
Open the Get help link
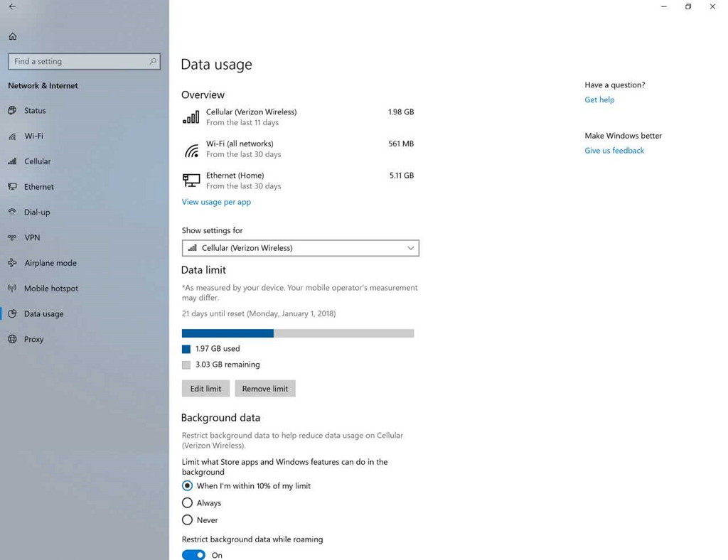(x=599, y=99)
